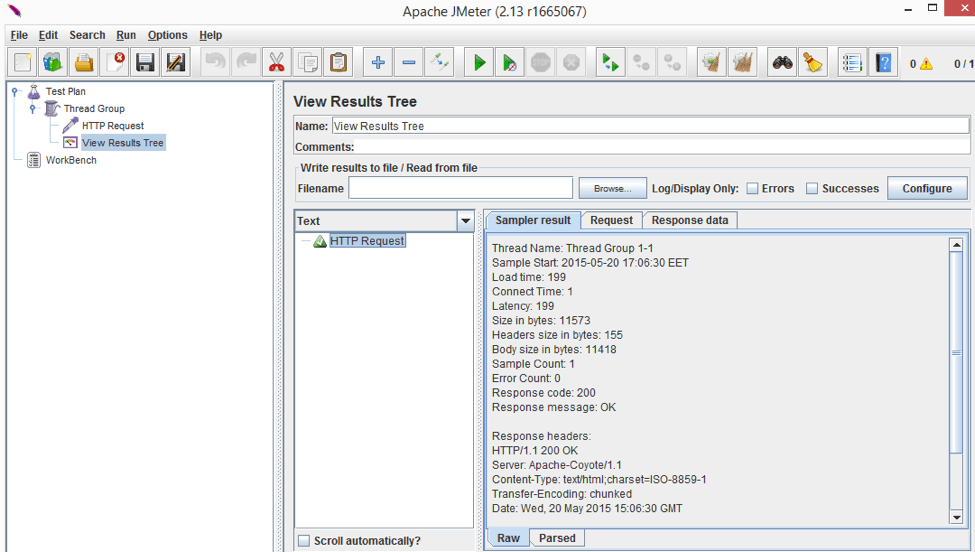
Task: Click the 'Server: Apache-Coyote/1.1' line
Action: pos(557,465)
